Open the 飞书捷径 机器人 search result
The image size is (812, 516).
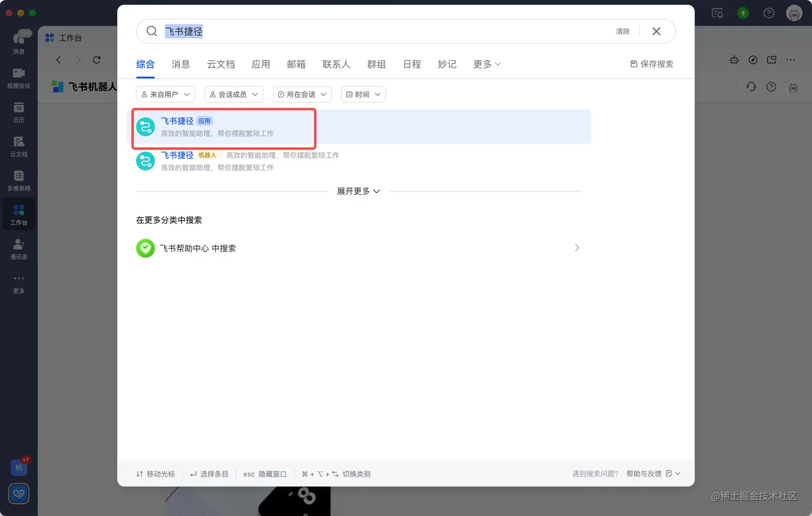tap(359, 161)
